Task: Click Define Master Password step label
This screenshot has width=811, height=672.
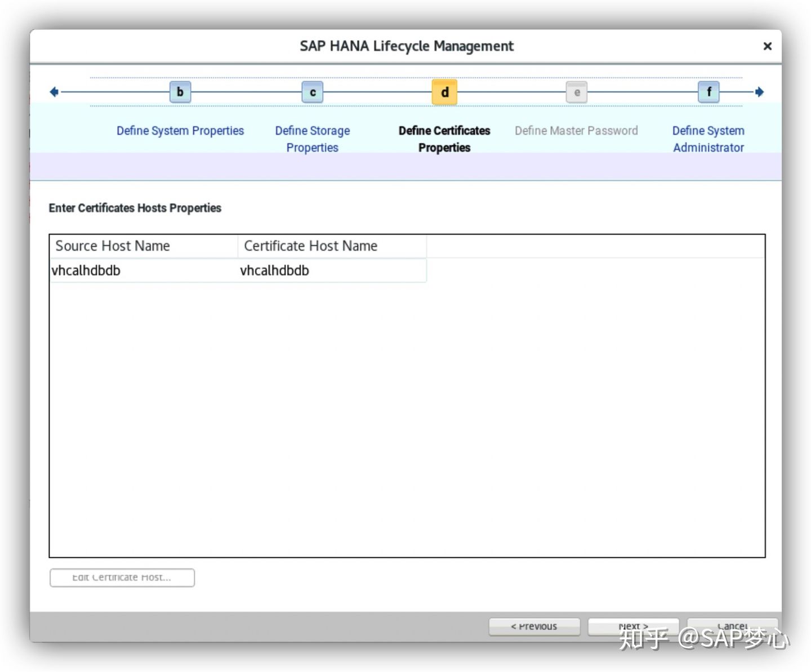Action: tap(576, 131)
